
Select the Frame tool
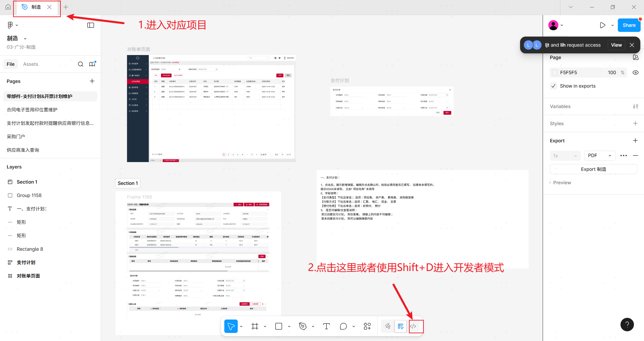255,326
